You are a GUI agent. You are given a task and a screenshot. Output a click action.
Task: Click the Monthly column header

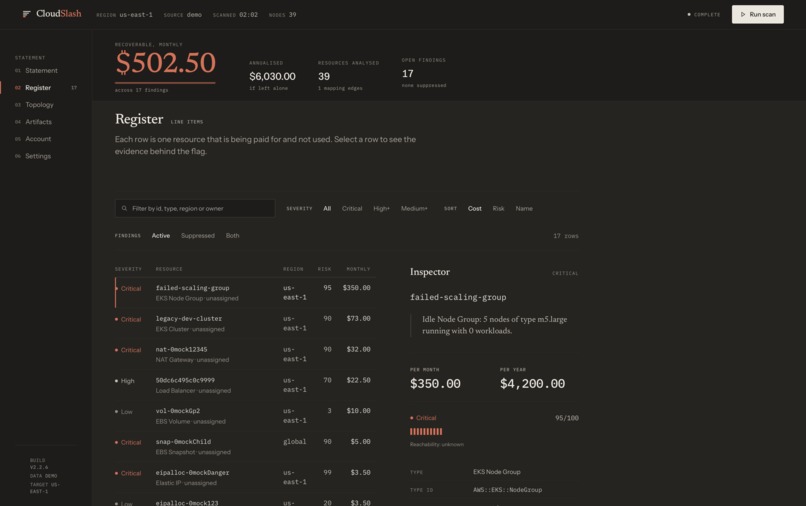(x=358, y=269)
